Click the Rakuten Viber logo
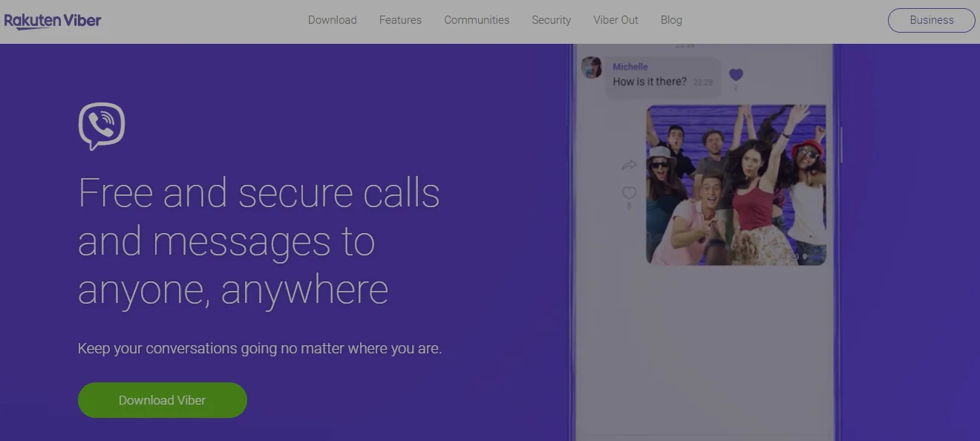This screenshot has height=441, width=980. [x=53, y=21]
